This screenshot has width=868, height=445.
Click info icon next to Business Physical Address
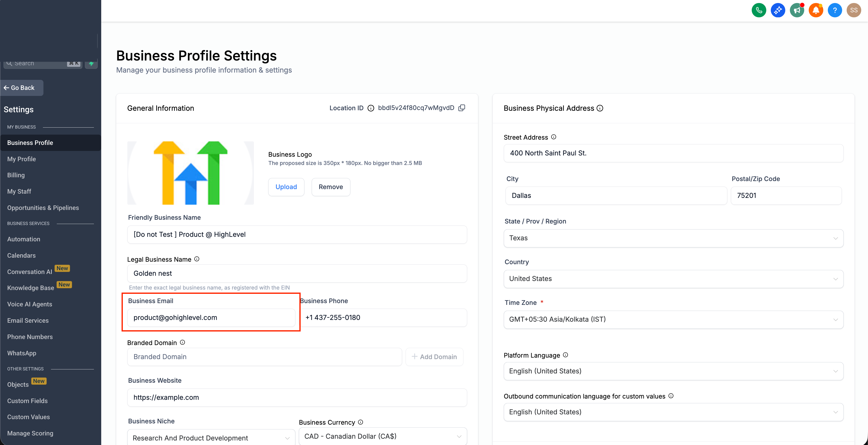600,108
